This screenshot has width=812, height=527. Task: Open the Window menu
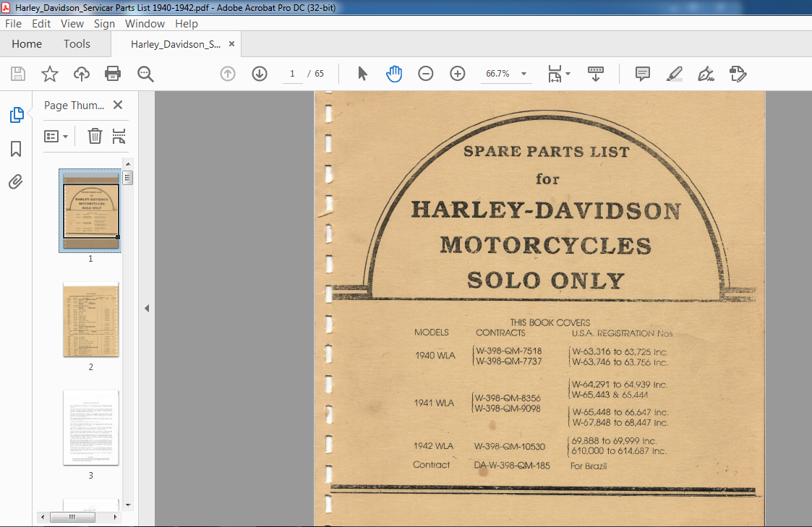[x=145, y=24]
